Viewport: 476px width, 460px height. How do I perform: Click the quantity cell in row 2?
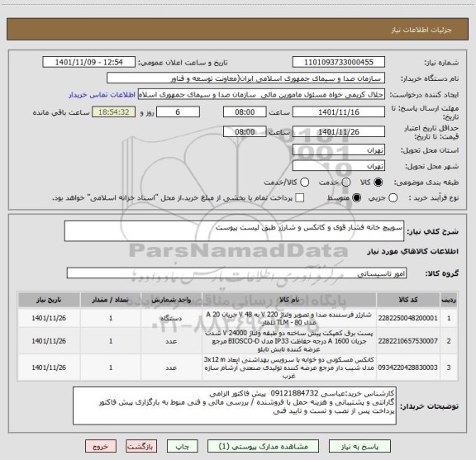coord(111,341)
